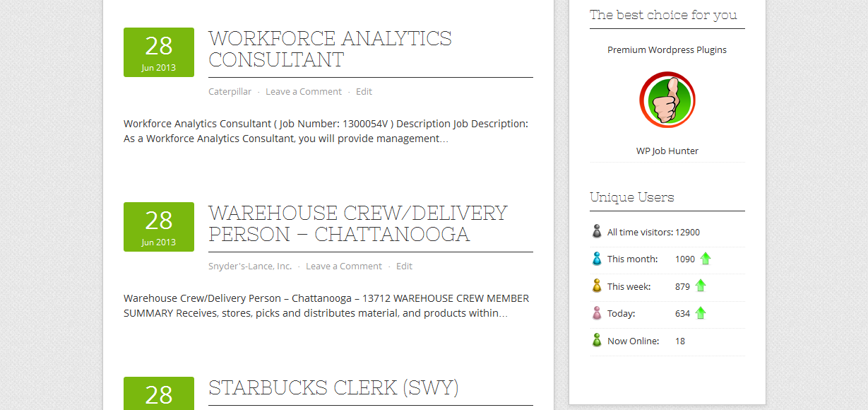Open the Warehouse Crew/Delivery Person – Chattanooga title

point(358,223)
